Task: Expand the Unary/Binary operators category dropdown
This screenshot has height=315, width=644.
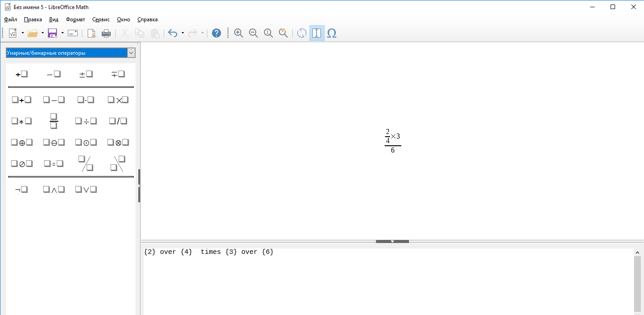Action: click(131, 53)
